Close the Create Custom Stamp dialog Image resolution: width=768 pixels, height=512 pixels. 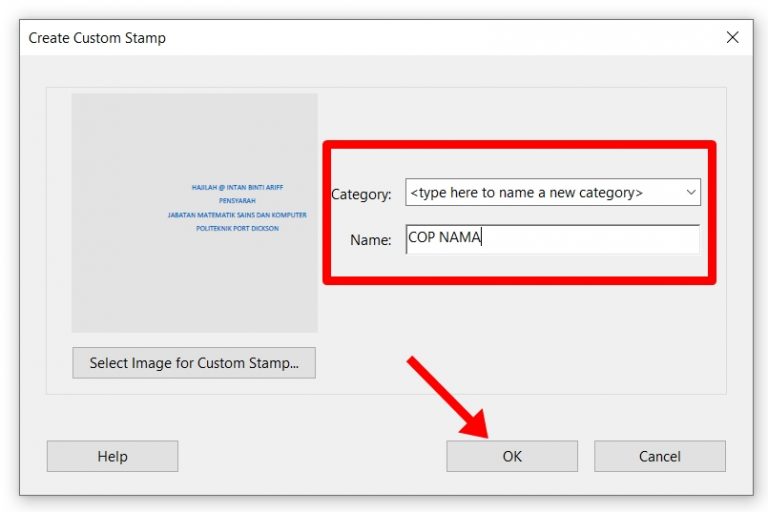[732, 38]
